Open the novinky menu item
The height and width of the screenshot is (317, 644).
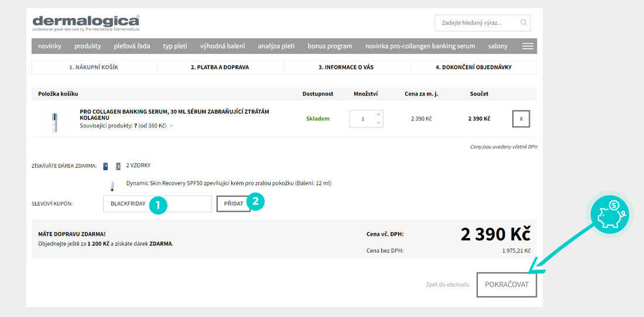[x=50, y=46]
